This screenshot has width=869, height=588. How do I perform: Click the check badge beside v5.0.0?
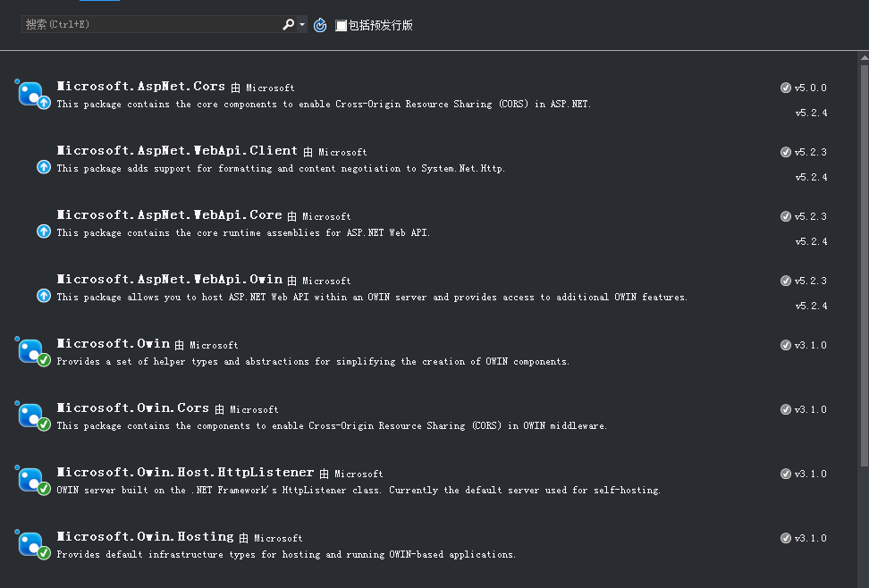786,88
